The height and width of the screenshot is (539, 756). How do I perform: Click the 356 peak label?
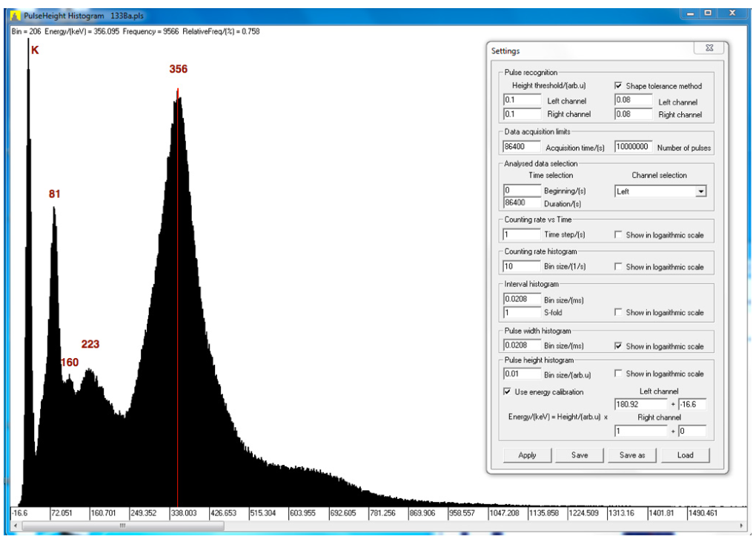179,69
